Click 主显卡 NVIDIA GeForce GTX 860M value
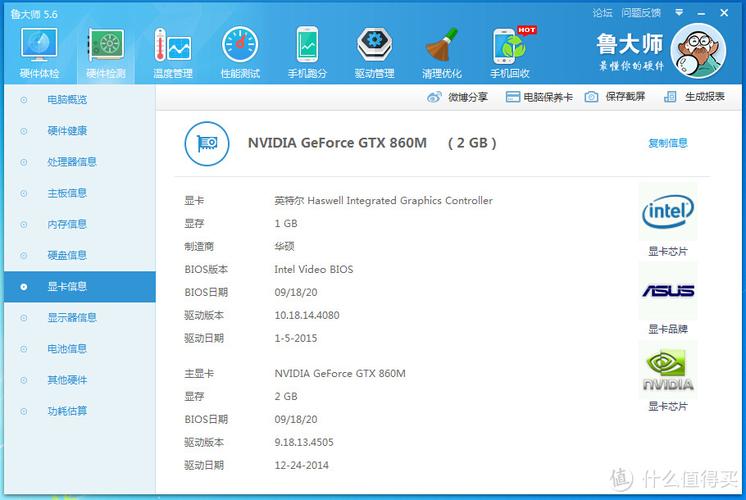This screenshot has width=746, height=500. pyautogui.click(x=340, y=373)
